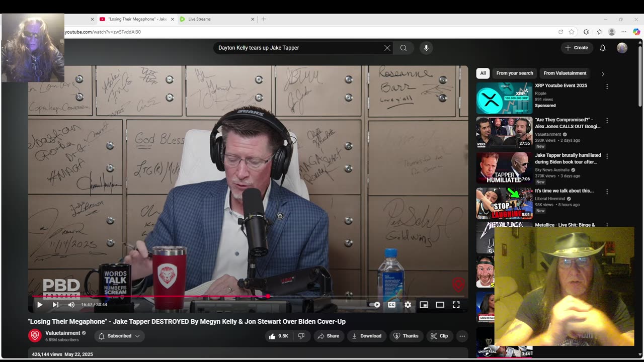Viewport: 644px width, 362px height.
Task: Click the YouTube search input field
Action: 299,48
